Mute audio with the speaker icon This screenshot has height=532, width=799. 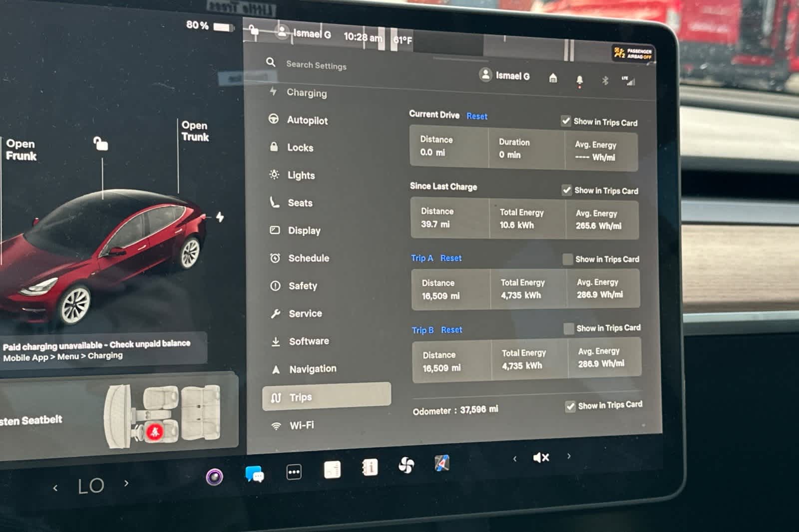(x=541, y=457)
